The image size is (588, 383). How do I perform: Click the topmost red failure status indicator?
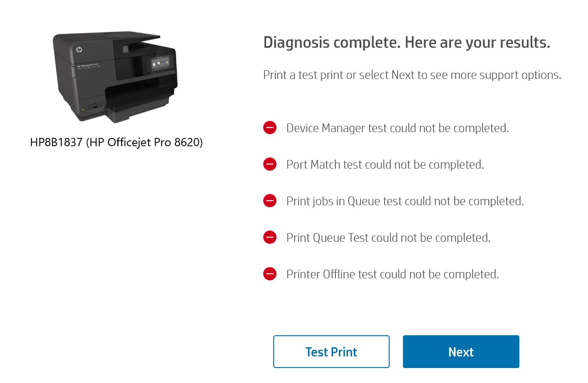(x=270, y=128)
